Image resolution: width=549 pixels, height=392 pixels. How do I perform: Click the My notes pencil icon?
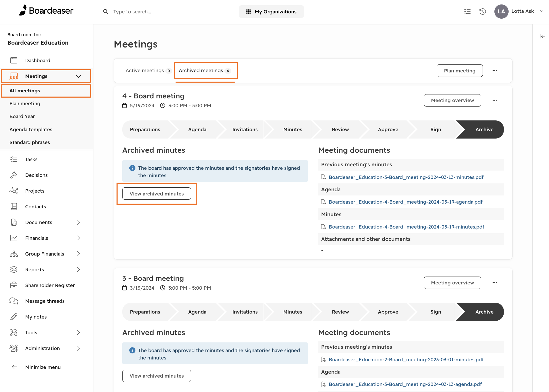coord(14,317)
